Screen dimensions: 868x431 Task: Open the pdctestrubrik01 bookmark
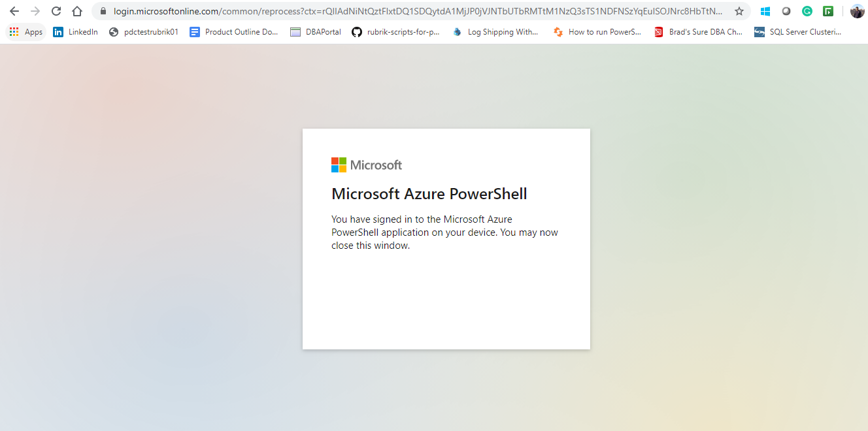[144, 32]
